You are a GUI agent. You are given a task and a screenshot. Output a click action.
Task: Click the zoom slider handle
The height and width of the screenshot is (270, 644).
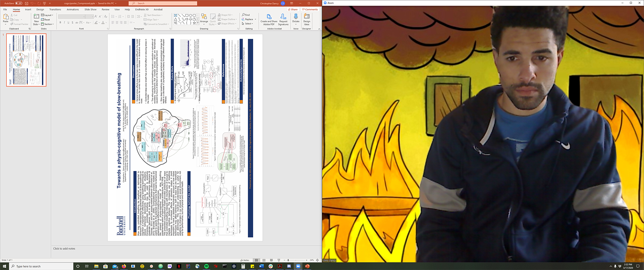click(x=288, y=260)
